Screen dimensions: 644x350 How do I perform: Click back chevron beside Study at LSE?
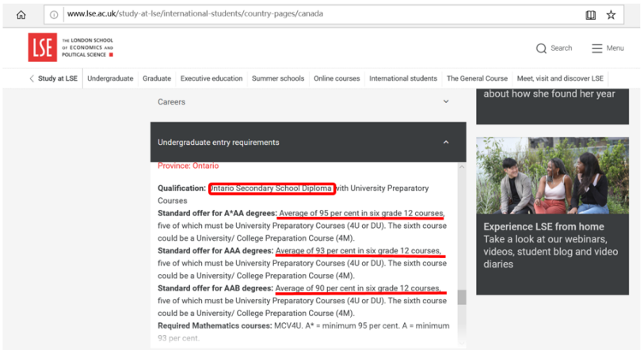point(32,78)
